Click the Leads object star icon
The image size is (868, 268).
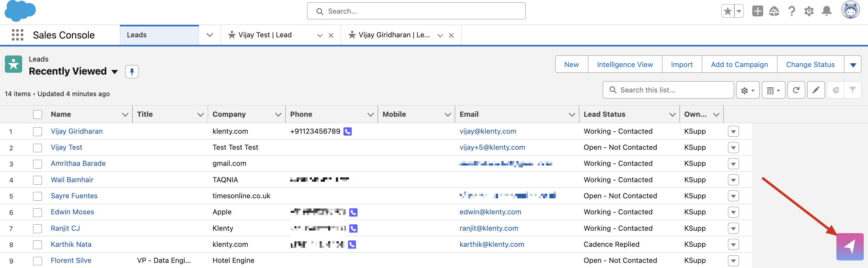pos(13,64)
